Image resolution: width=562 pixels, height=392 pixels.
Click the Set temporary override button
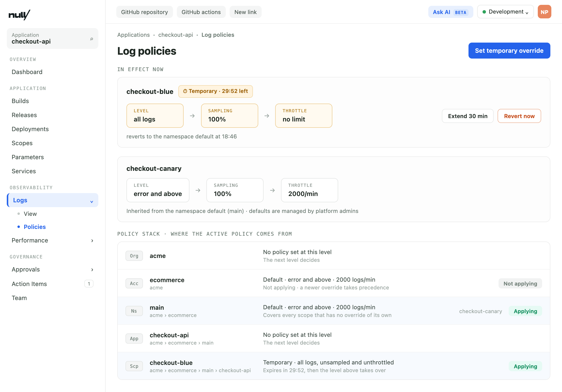point(509,51)
